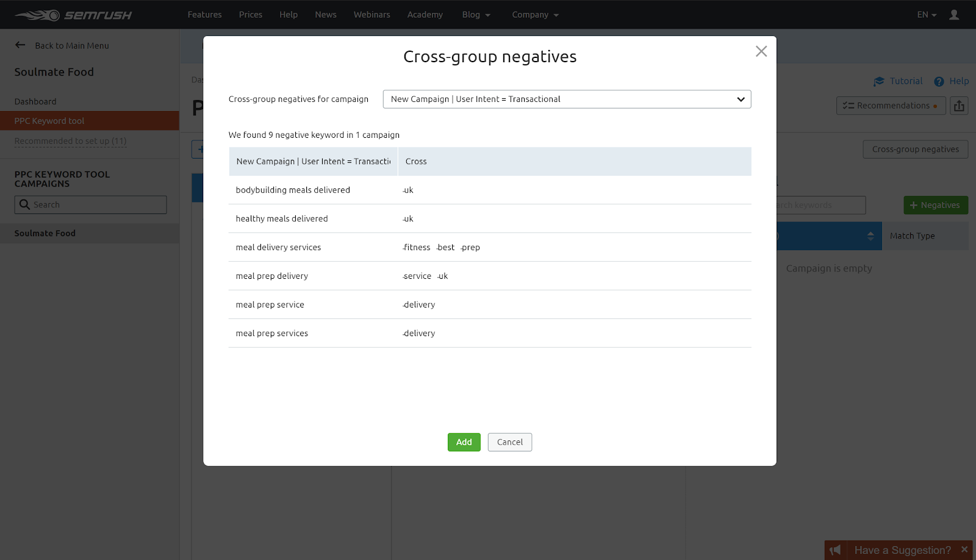Open the Features menu
976x560 pixels.
coord(205,15)
